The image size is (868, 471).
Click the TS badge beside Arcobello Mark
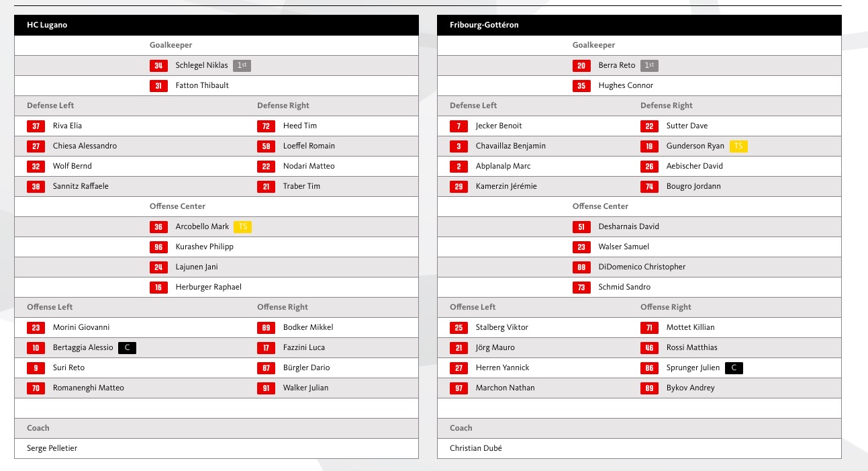tap(243, 226)
